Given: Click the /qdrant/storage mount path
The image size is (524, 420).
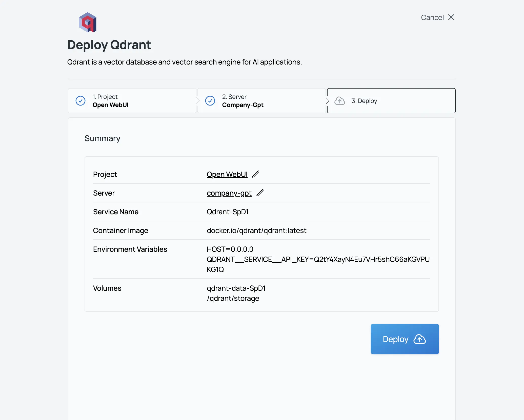Looking at the screenshot, I should coord(233,298).
